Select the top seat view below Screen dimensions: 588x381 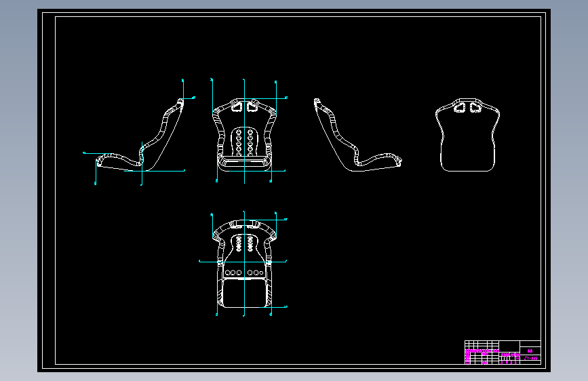[244, 264]
